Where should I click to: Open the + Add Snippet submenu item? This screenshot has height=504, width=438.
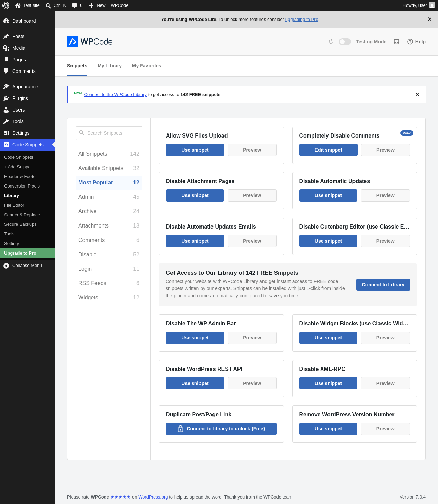[27, 167]
